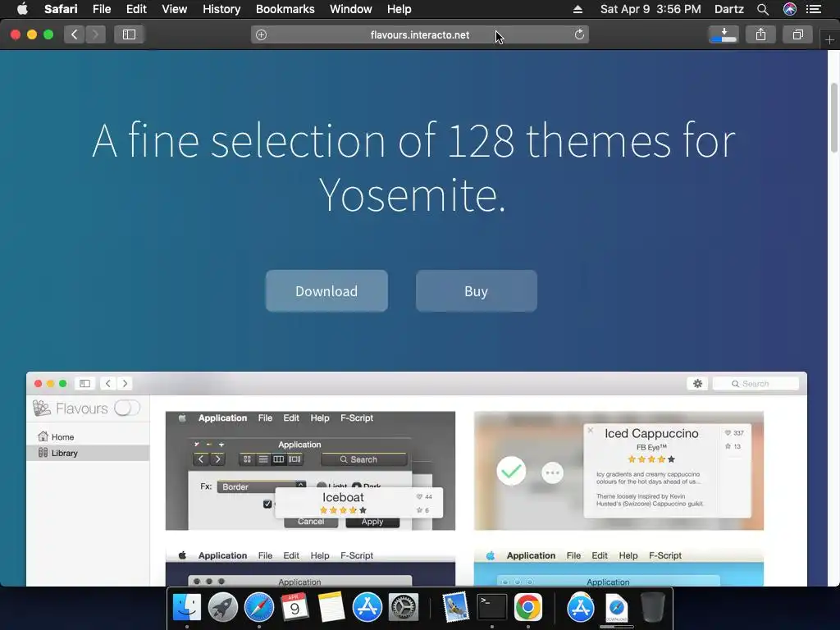The width and height of the screenshot is (840, 630).
Task: Open the Apple menu
Action: pos(22,8)
